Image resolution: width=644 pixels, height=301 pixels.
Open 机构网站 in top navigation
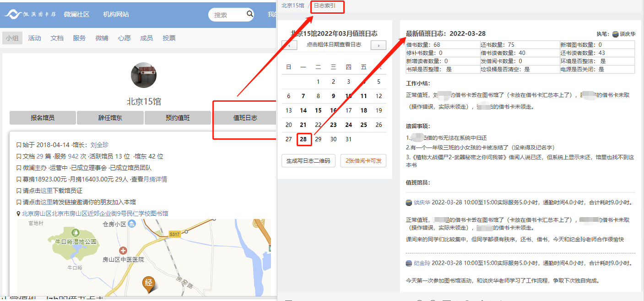pyautogui.click(x=116, y=14)
